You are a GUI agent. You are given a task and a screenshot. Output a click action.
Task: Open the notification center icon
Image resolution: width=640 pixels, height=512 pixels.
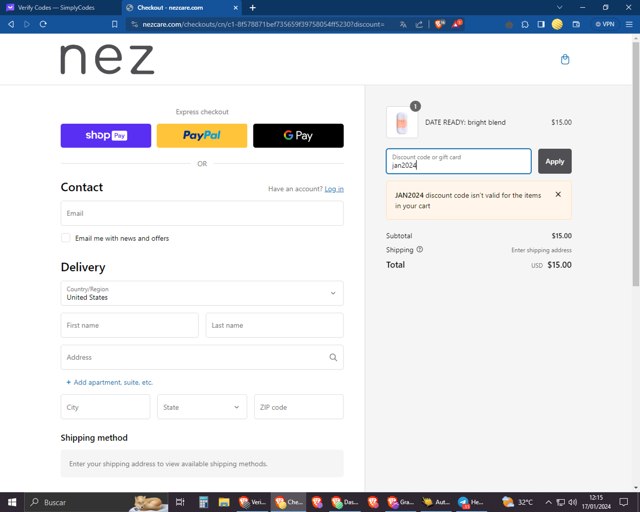[x=623, y=502]
